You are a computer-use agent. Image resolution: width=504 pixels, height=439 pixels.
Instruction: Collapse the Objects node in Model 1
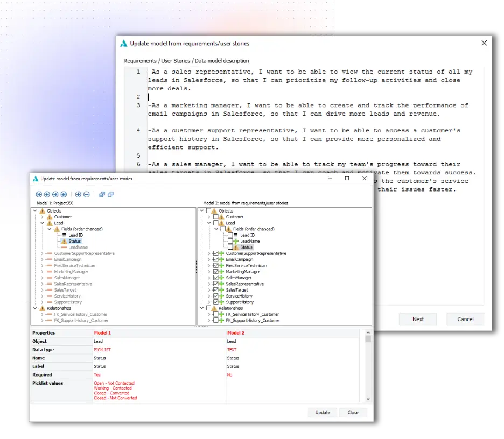pos(35,211)
